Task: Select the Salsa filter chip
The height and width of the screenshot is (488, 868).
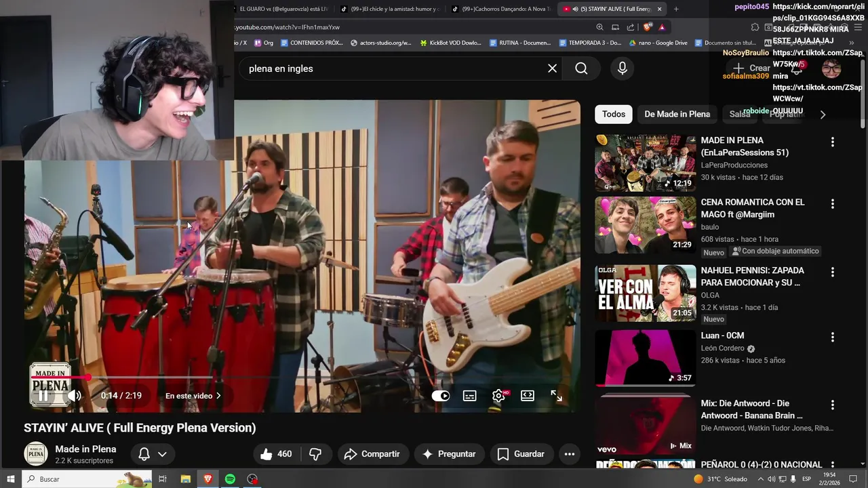Action: pos(740,114)
